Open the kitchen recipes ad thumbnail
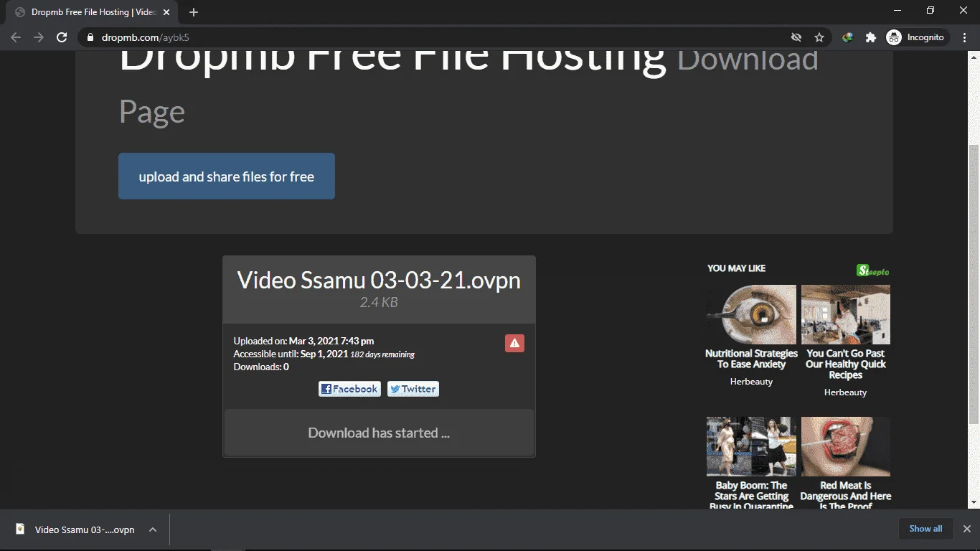The width and height of the screenshot is (980, 551). pyautogui.click(x=846, y=314)
